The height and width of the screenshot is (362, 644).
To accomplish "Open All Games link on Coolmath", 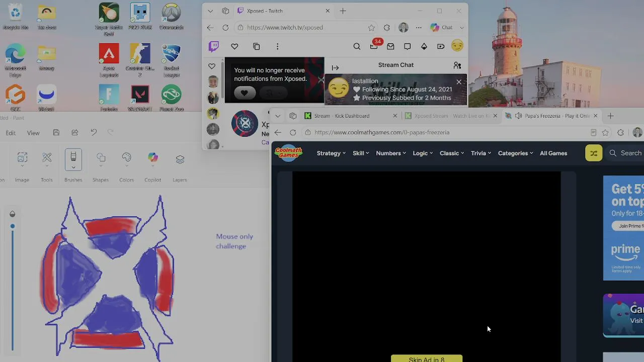I will click(553, 153).
